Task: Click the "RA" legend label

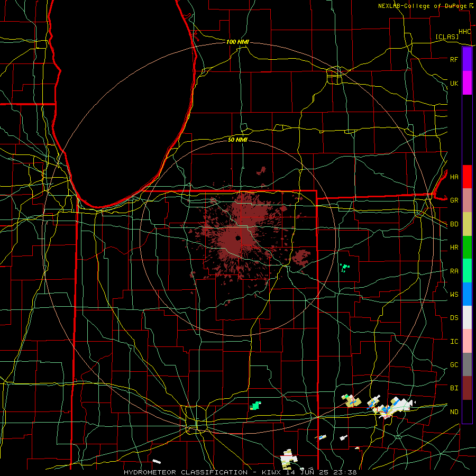Action: coord(454,271)
